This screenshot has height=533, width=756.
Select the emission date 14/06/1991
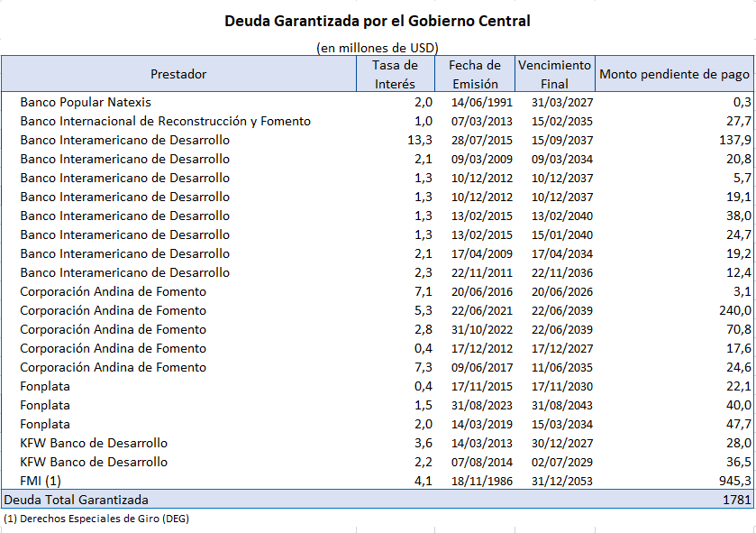[x=482, y=102]
